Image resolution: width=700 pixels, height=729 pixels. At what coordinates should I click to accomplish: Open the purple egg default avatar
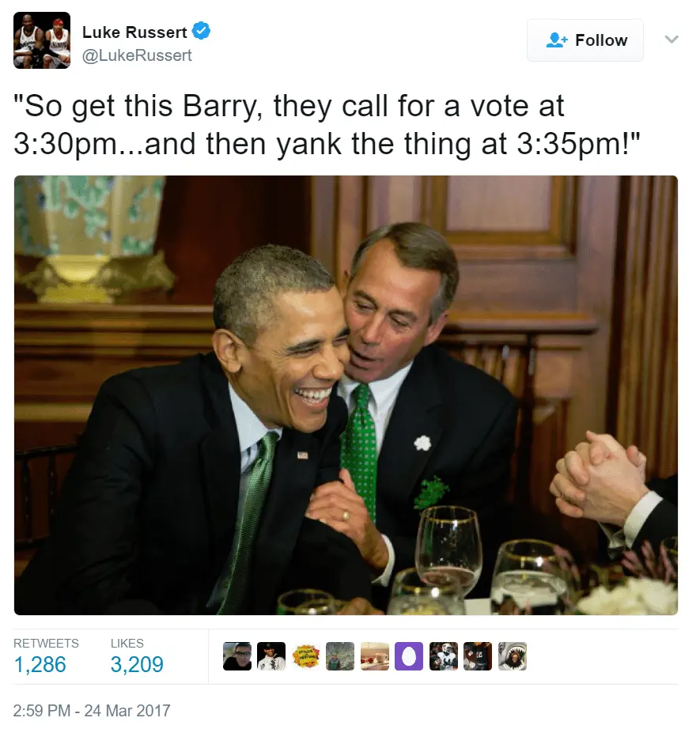tap(409, 656)
